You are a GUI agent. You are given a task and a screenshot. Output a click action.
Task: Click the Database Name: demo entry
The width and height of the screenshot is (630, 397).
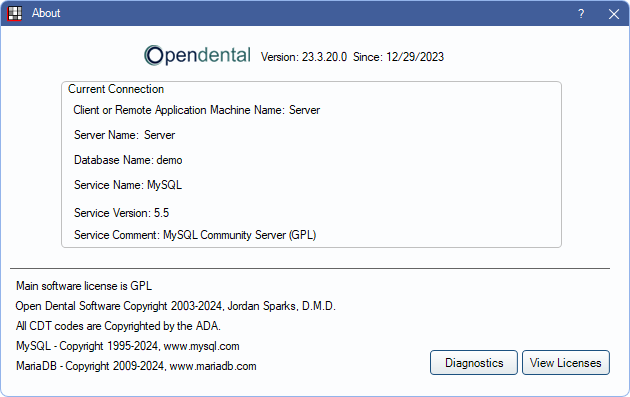pyautogui.click(x=128, y=160)
